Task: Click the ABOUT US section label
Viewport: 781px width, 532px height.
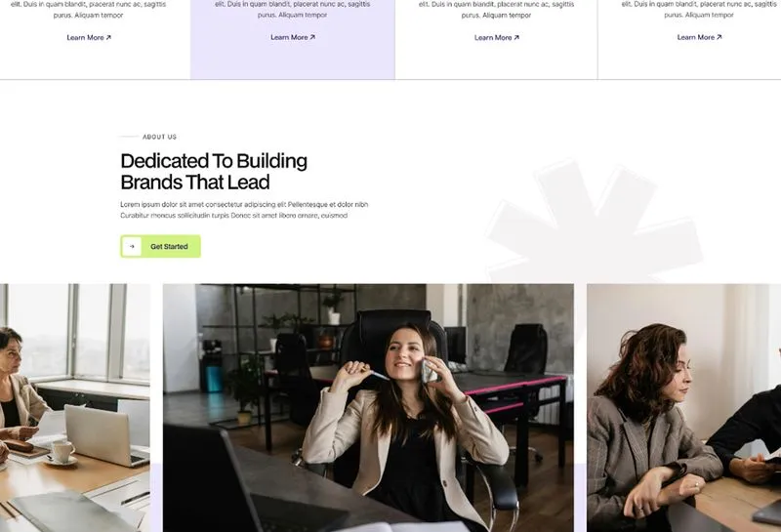Action: pyautogui.click(x=159, y=137)
